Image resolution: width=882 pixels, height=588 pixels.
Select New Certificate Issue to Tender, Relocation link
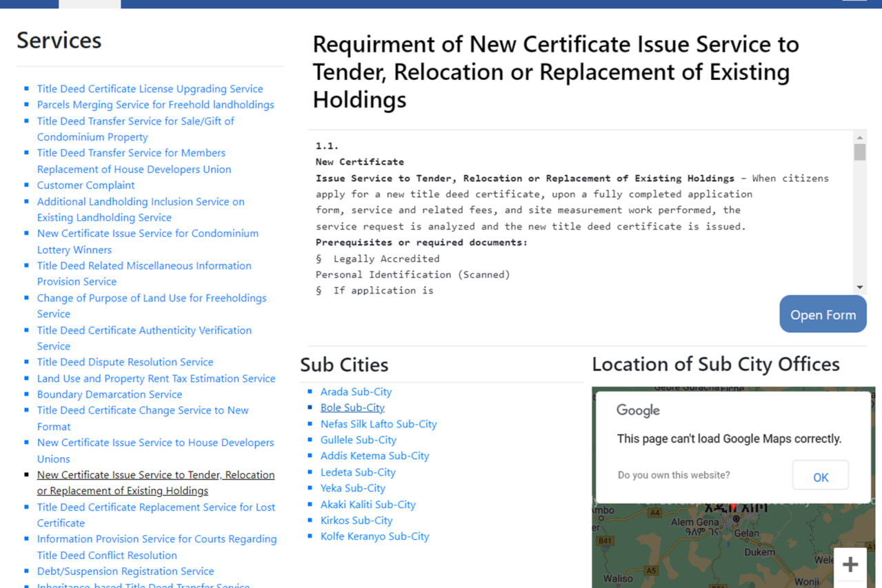156,483
